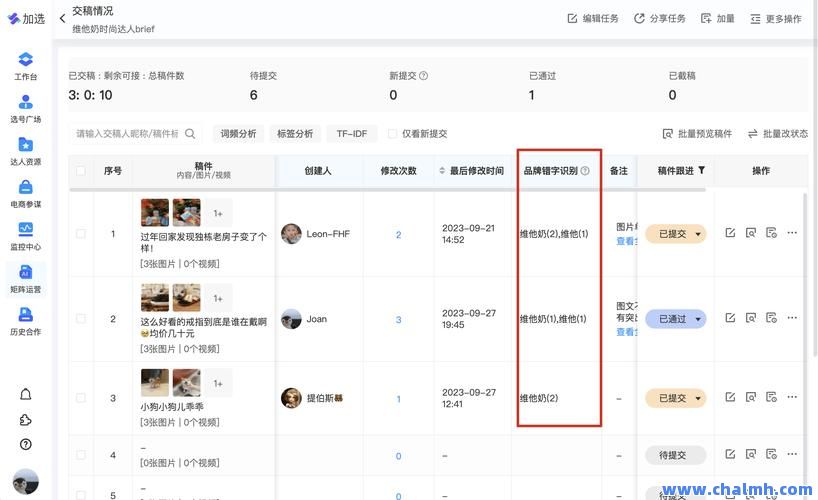This screenshot has height=500, width=818.
Task: Click the 查看 link in row 1 备注
Action: [625, 241]
